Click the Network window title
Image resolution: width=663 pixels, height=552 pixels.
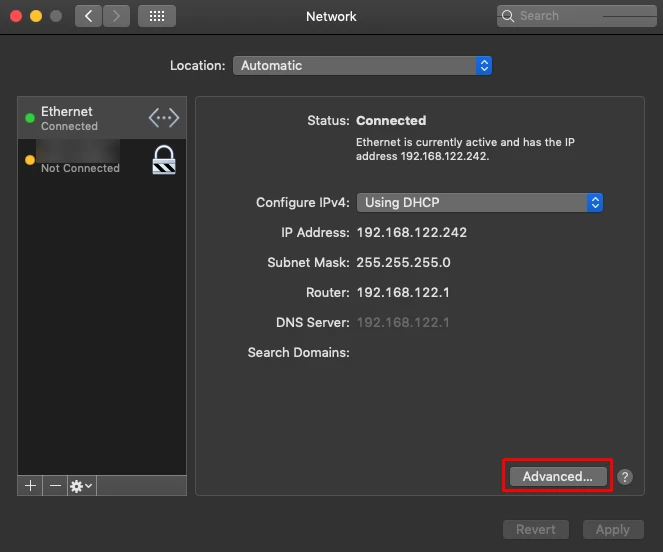coord(331,16)
